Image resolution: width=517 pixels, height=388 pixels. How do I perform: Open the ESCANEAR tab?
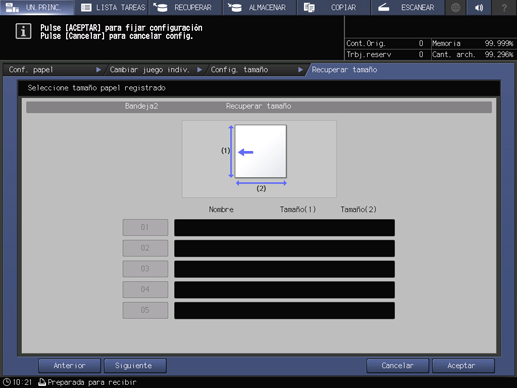pos(408,7)
